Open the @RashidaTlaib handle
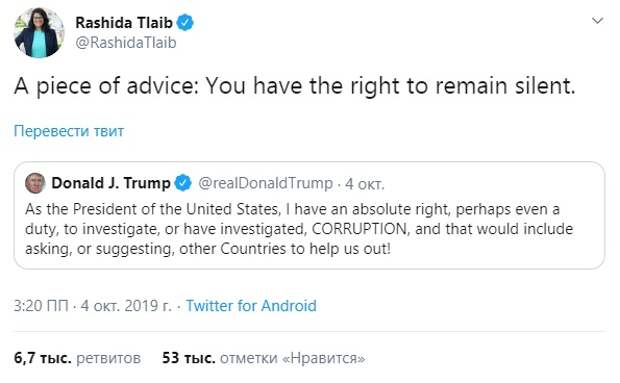 126,43
